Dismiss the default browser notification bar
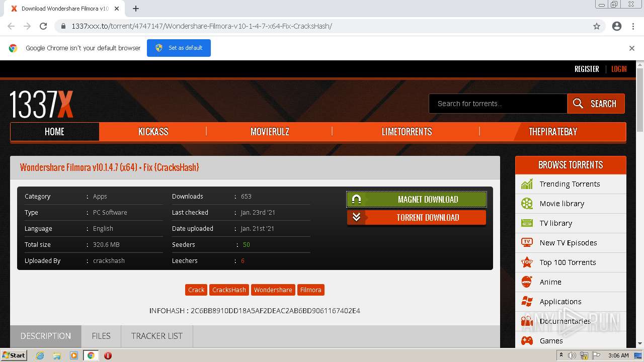The width and height of the screenshot is (644, 362). (632, 48)
